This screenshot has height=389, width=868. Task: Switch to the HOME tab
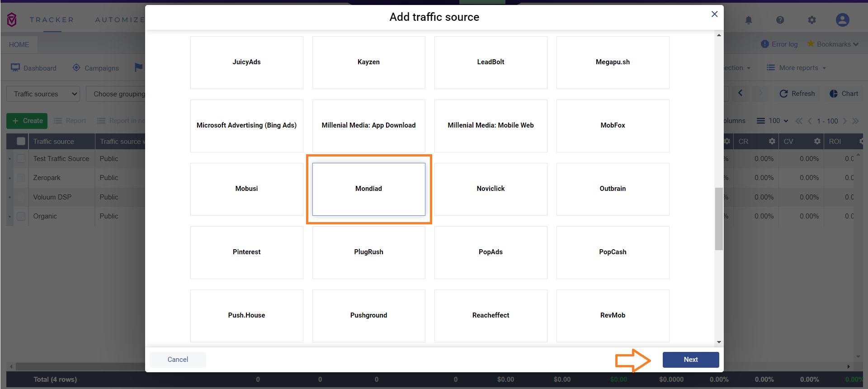click(19, 44)
